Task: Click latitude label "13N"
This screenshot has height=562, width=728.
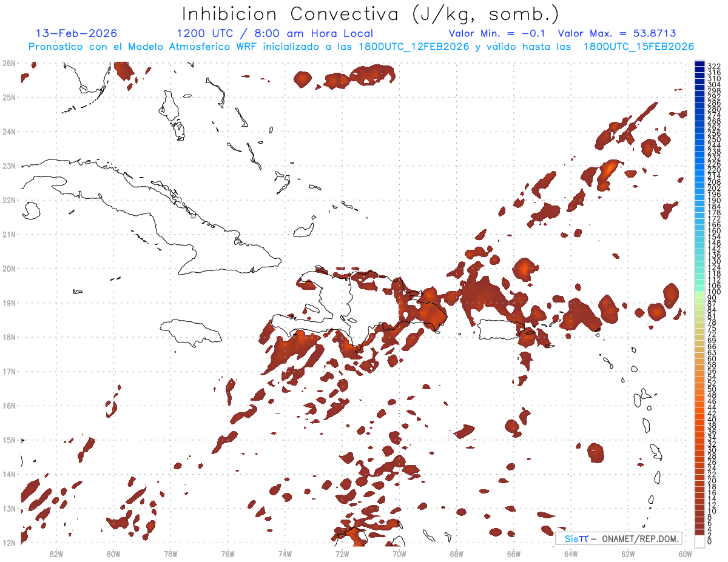Action: 8,508
